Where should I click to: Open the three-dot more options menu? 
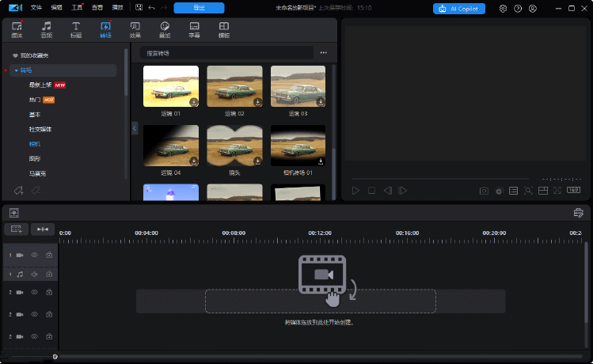[x=323, y=53]
